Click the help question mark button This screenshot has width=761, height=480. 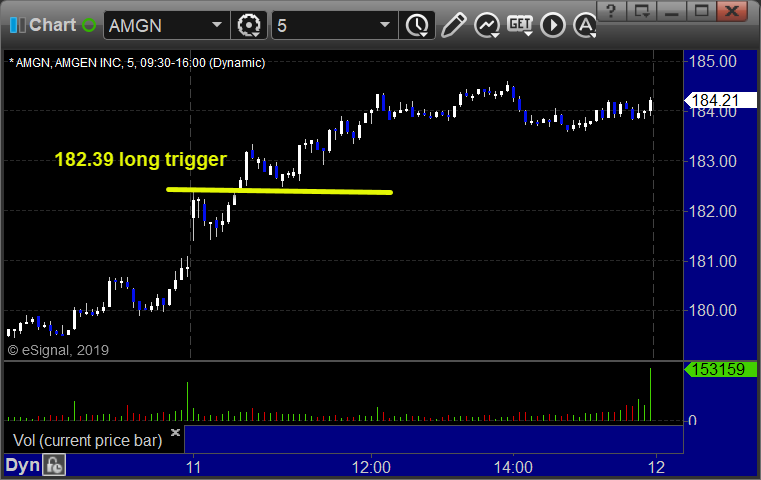tap(611, 11)
